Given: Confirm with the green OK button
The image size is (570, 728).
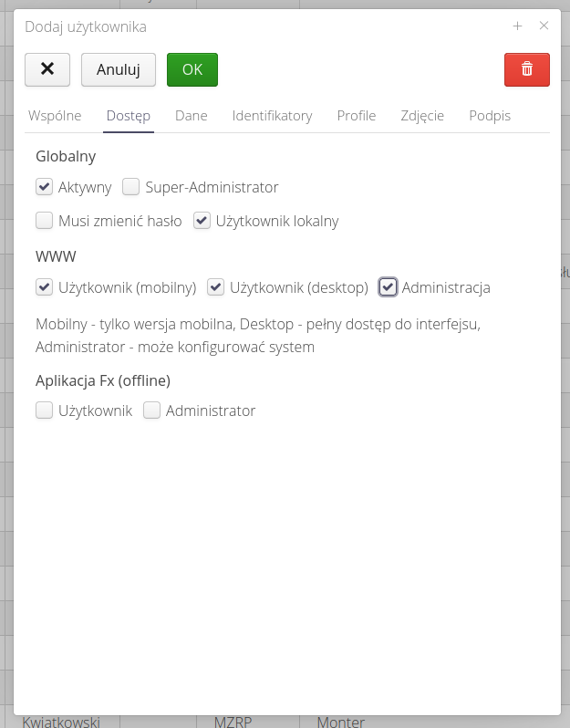Looking at the screenshot, I should [192, 69].
